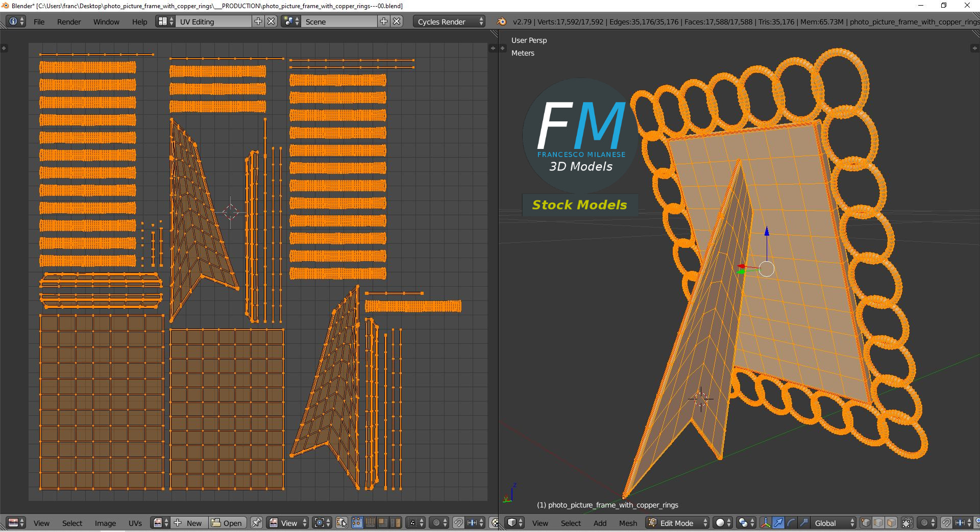The width and height of the screenshot is (980, 532).
Task: Select the rotate manipulator mode
Action: [791, 523]
